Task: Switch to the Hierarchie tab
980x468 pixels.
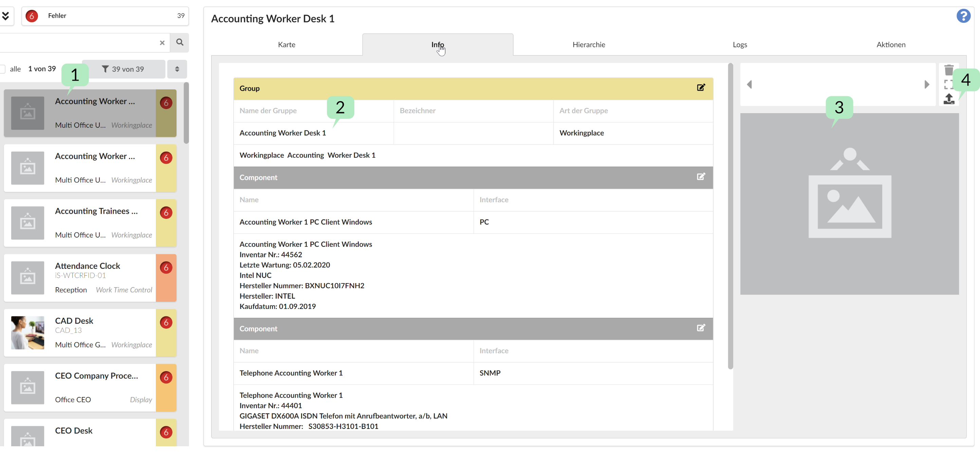Action: (589, 45)
